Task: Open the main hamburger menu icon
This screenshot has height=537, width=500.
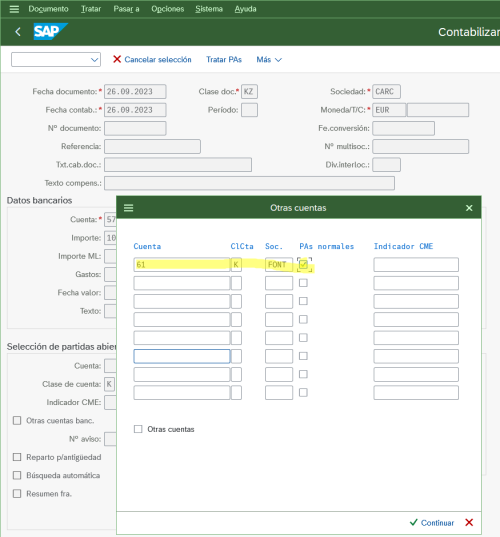Action: point(14,9)
